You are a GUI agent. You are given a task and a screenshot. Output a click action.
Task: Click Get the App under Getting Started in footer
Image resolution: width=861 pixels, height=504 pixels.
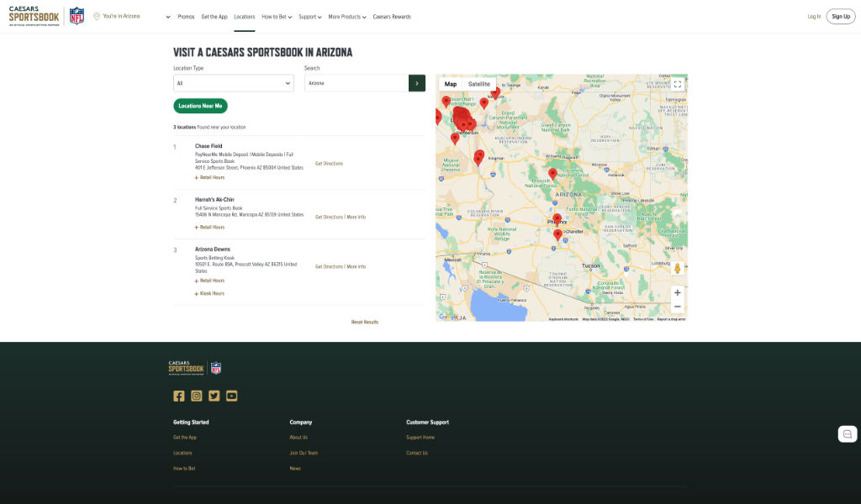185,438
